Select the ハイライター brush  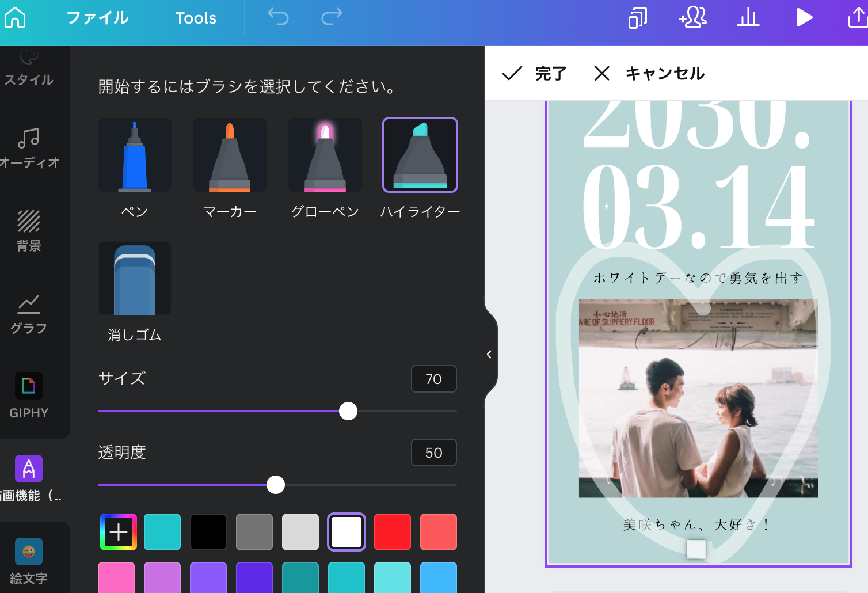pyautogui.click(x=420, y=155)
